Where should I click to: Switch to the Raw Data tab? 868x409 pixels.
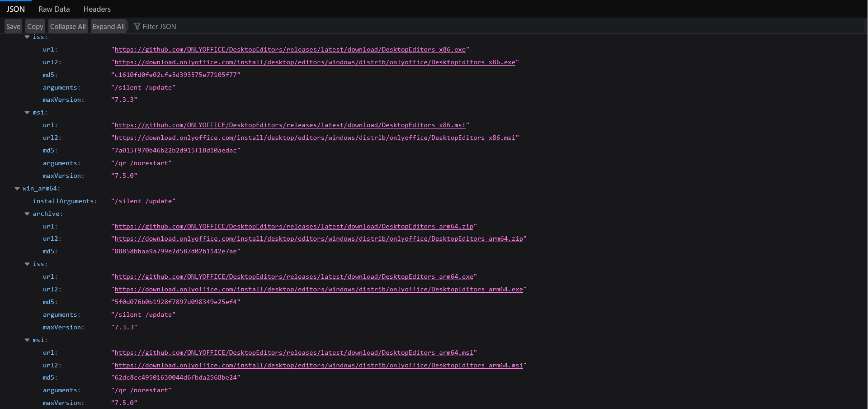click(54, 9)
